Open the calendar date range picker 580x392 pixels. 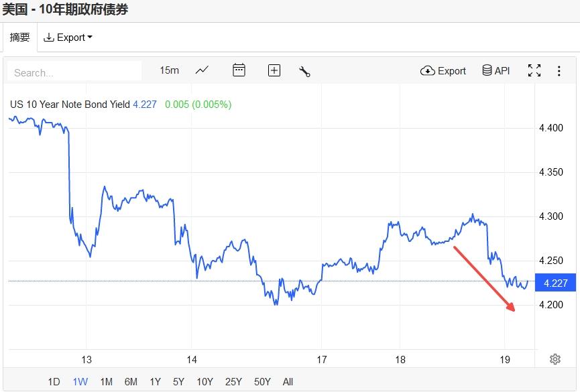(239, 70)
